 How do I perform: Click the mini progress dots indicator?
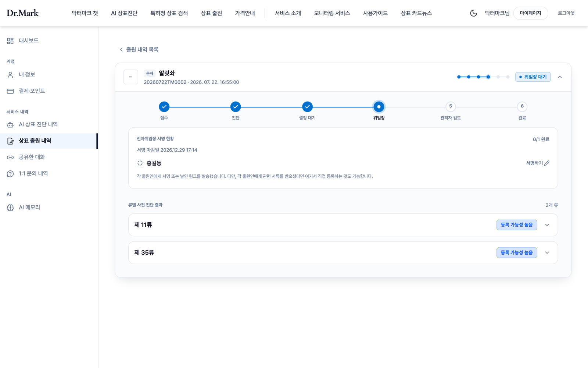coord(483,77)
